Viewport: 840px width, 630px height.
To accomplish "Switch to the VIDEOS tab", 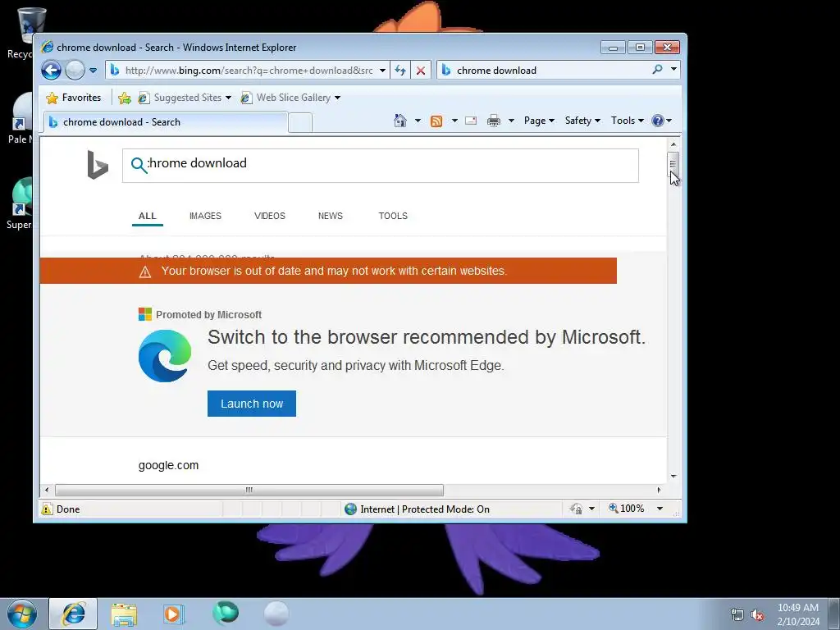I will pos(269,216).
